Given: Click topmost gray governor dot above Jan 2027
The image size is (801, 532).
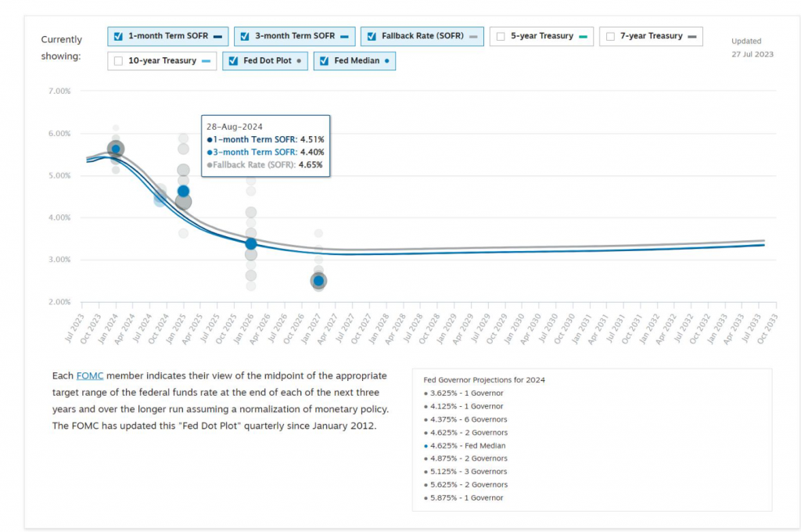Looking at the screenshot, I should 318,233.
